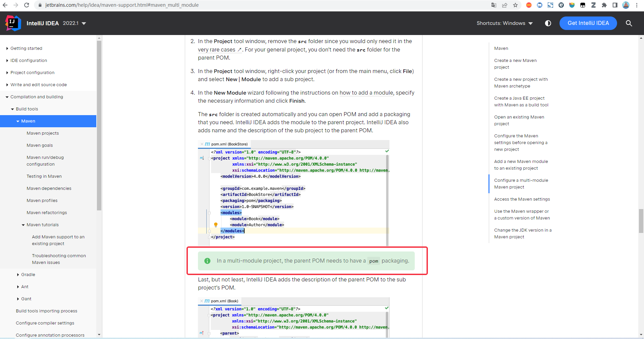
Task: Open the site search magnifier
Action: click(x=629, y=23)
